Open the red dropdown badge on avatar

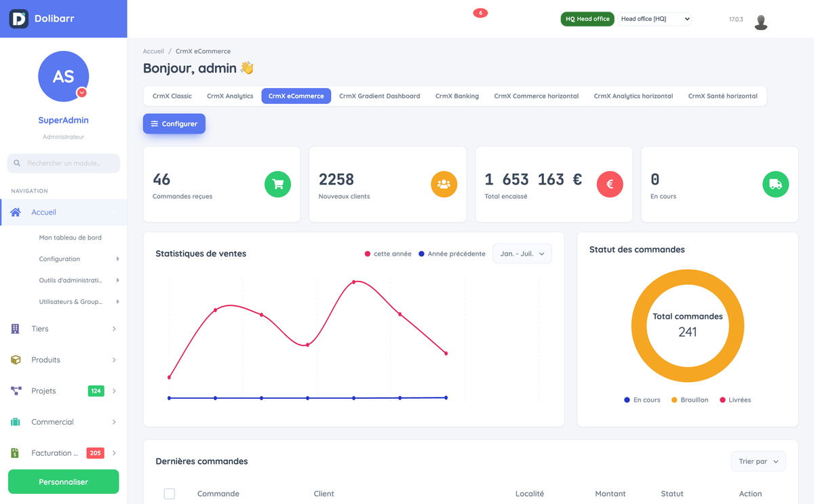(81, 92)
